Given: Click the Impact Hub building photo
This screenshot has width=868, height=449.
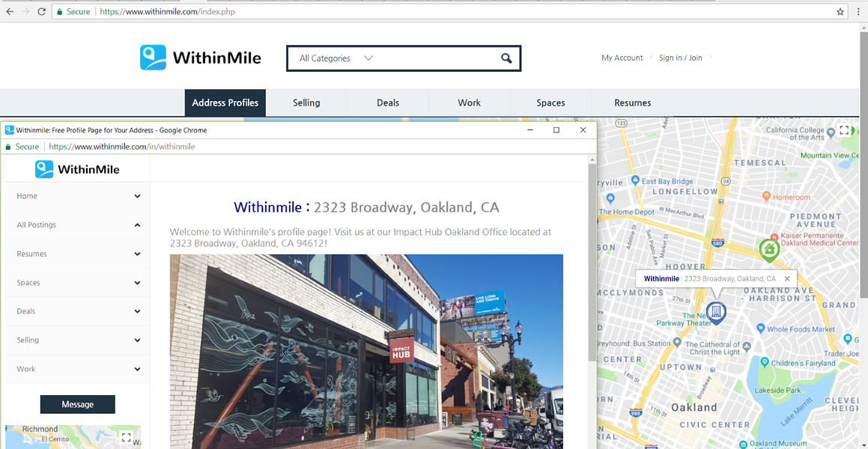Looking at the screenshot, I should pos(366,352).
